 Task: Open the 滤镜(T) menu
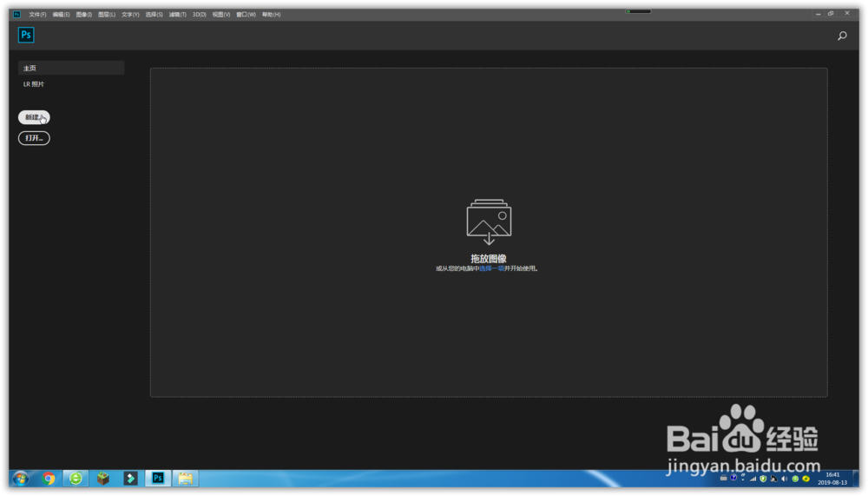(177, 15)
